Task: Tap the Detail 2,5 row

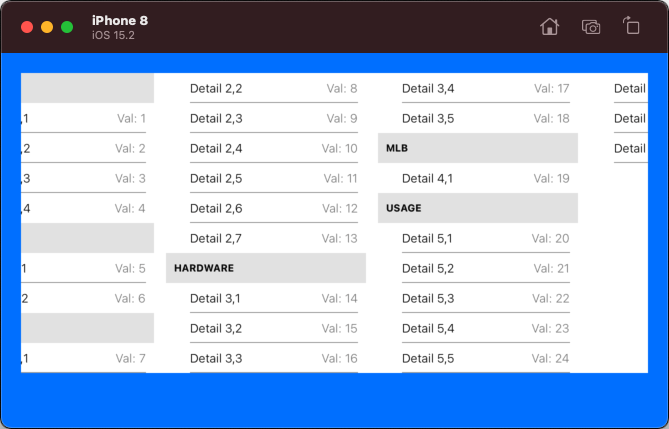Action: [x=266, y=178]
